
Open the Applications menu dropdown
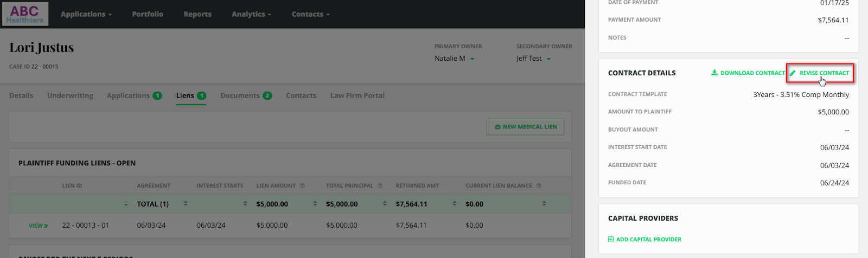point(86,14)
